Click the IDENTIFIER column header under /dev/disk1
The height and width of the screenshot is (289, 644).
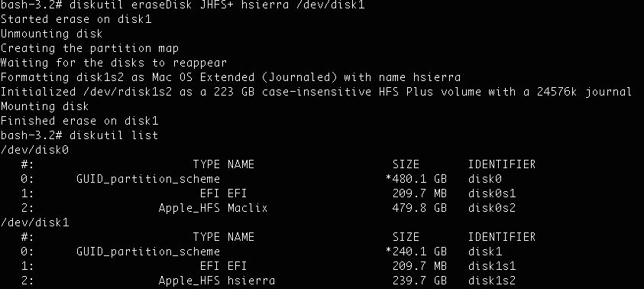[x=502, y=237]
